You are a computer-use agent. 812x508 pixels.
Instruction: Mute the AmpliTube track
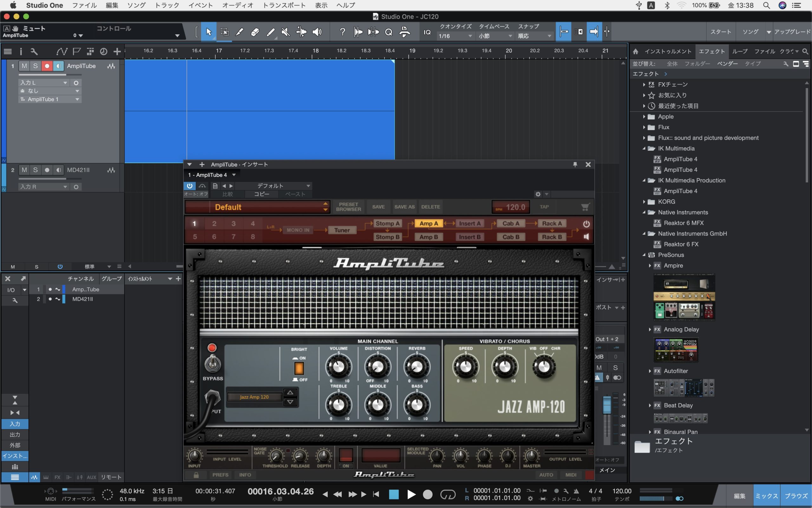[x=24, y=66]
